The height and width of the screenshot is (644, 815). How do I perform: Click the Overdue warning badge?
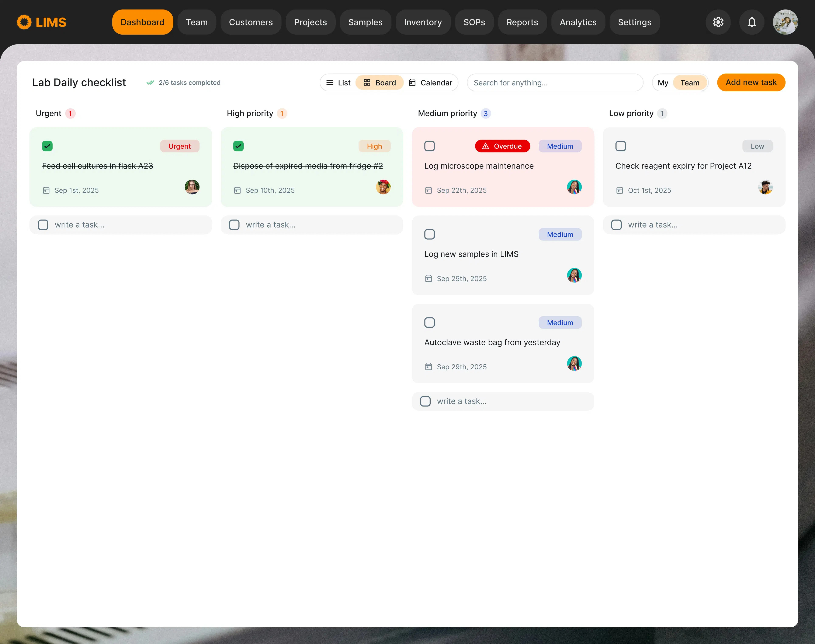coord(502,146)
